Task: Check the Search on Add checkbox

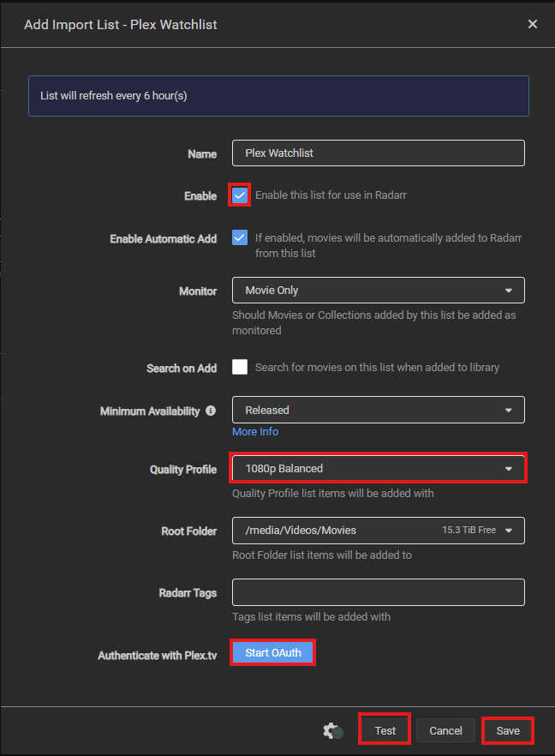Action: (240, 367)
